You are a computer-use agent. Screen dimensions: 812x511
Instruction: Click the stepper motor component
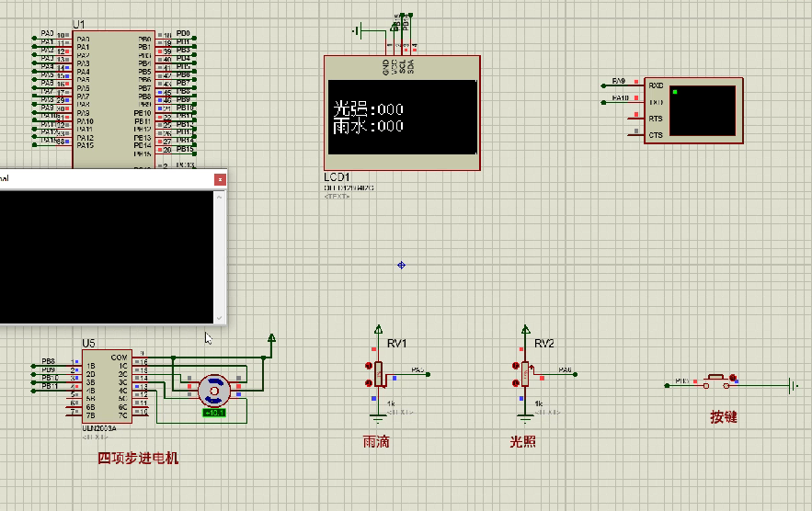pyautogui.click(x=213, y=390)
